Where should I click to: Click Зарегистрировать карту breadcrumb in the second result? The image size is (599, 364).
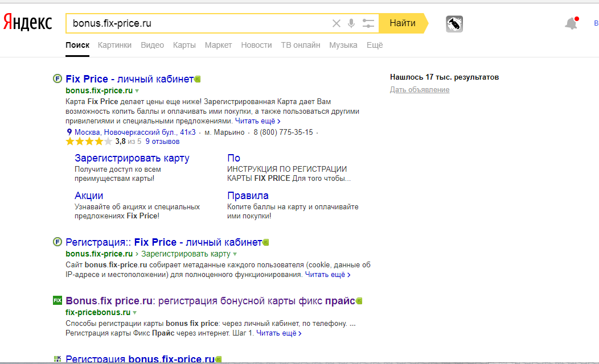(x=186, y=254)
